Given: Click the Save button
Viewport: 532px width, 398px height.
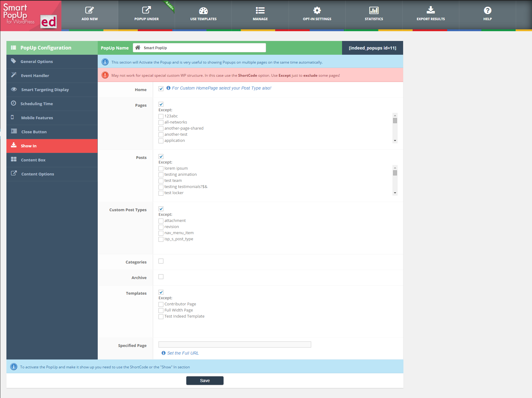Looking at the screenshot, I should point(205,381).
